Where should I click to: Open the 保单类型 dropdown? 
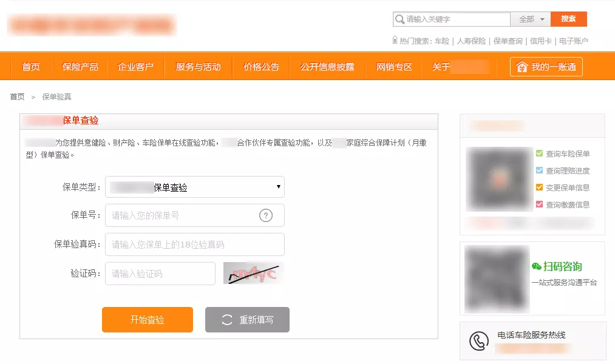(x=194, y=187)
